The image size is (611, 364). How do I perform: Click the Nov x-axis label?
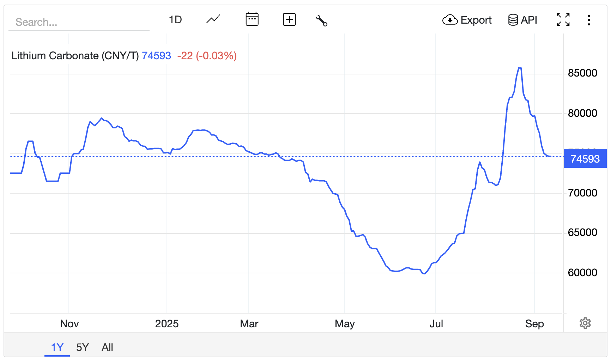click(x=69, y=324)
